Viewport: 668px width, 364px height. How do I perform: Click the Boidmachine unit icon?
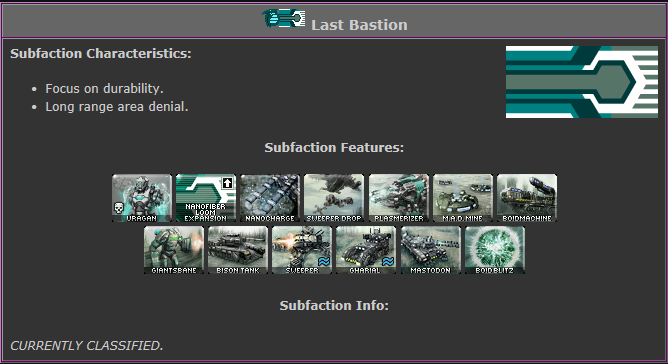(527, 198)
